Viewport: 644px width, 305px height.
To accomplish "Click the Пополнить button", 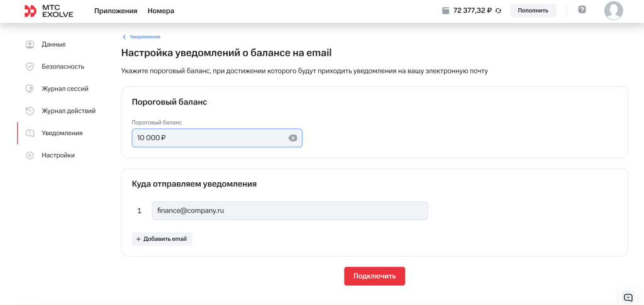I will point(533,11).
